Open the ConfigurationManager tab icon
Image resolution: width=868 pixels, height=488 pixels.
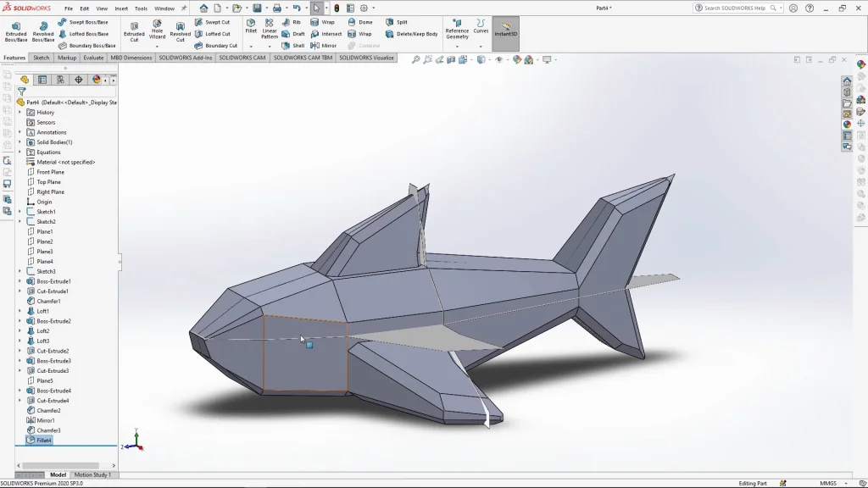60,80
